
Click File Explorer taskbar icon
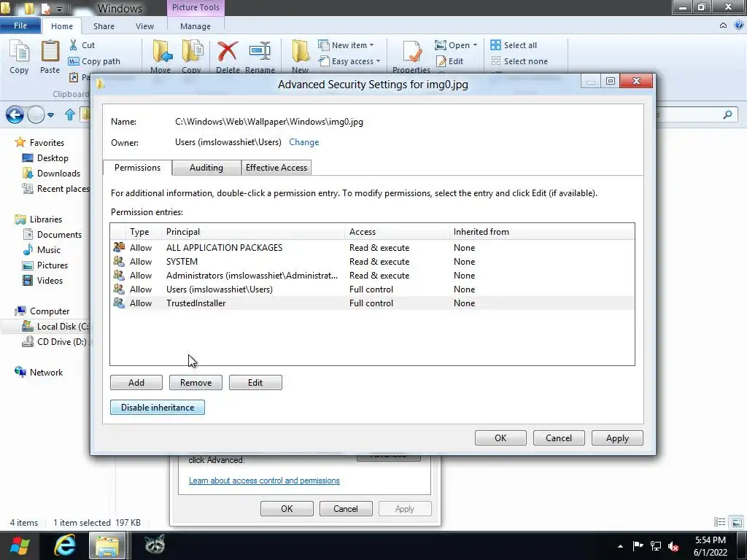pos(108,545)
